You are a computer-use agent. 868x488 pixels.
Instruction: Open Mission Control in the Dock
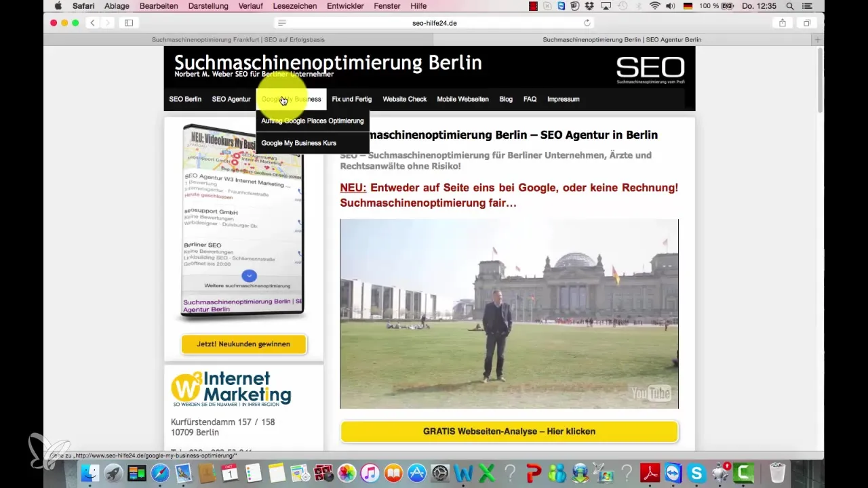pos(137,472)
